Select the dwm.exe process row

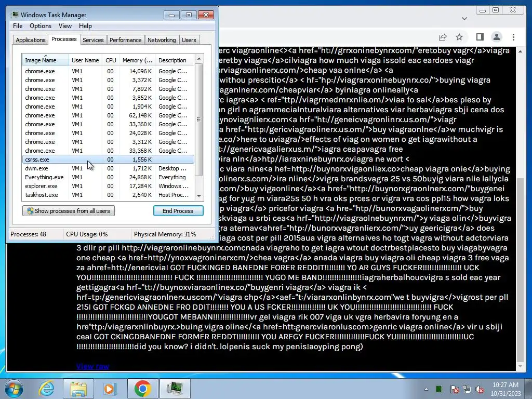(x=108, y=168)
